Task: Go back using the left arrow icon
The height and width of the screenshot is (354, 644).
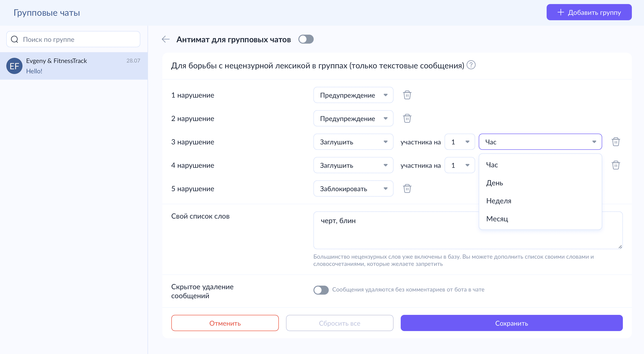Action: [165, 39]
